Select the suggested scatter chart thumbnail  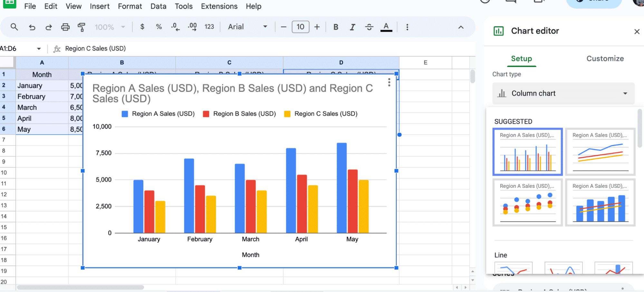527,202
